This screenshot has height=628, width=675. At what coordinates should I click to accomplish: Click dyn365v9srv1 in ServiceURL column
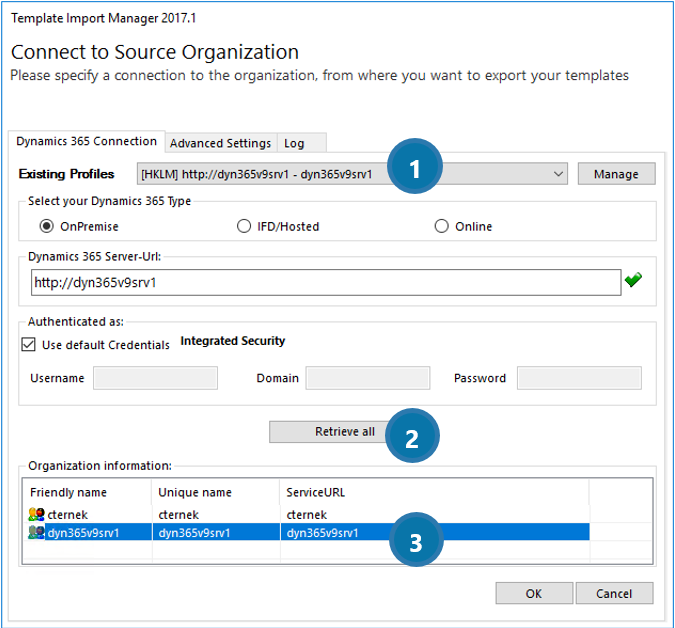322,532
